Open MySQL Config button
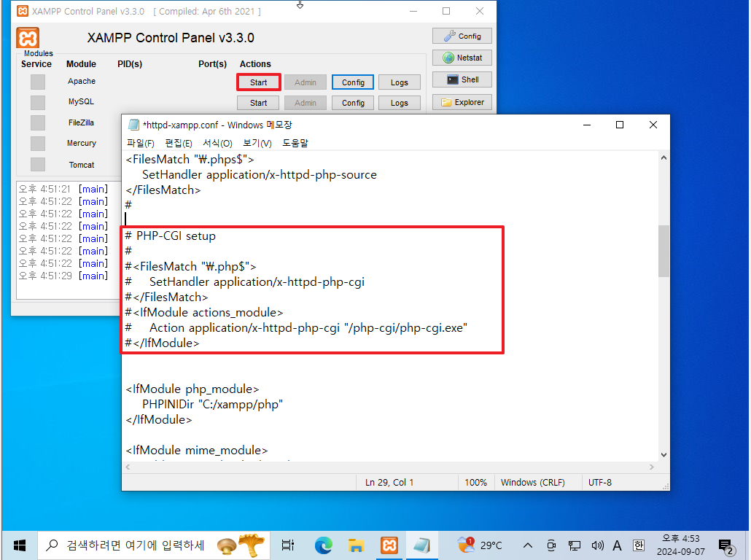751x560 pixels. (x=353, y=103)
